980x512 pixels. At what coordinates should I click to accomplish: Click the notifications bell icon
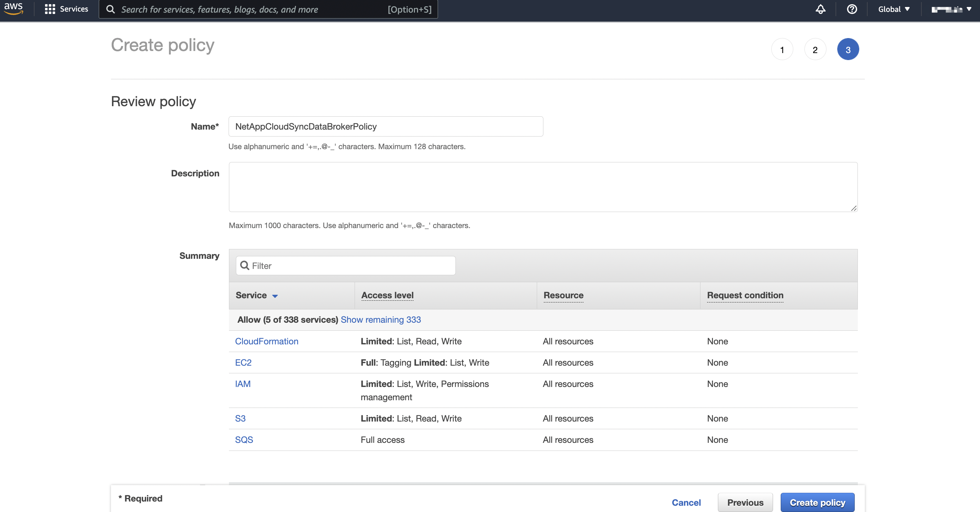[820, 9]
